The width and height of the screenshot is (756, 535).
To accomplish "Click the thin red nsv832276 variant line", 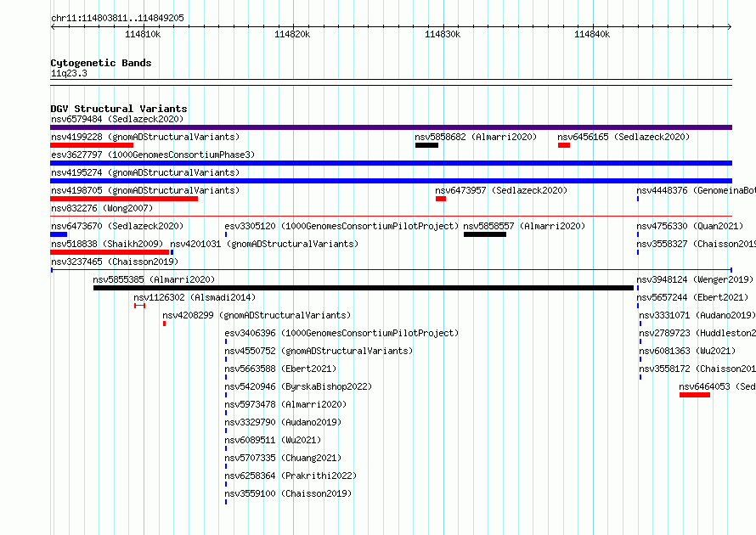I will 391,217.
